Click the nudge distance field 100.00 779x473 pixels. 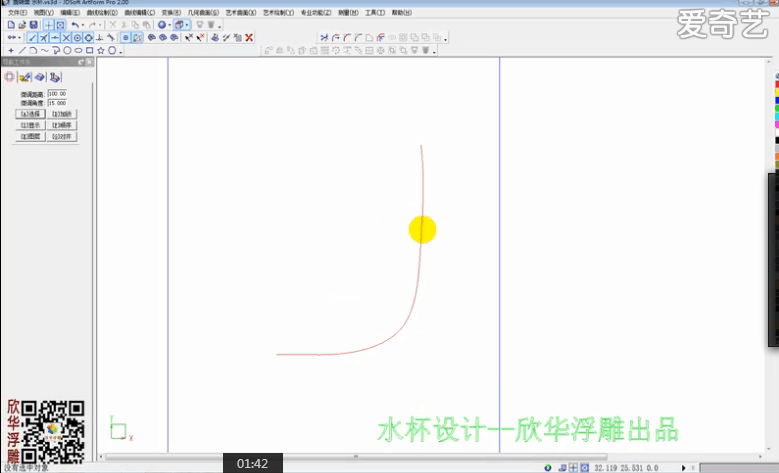tap(57, 93)
